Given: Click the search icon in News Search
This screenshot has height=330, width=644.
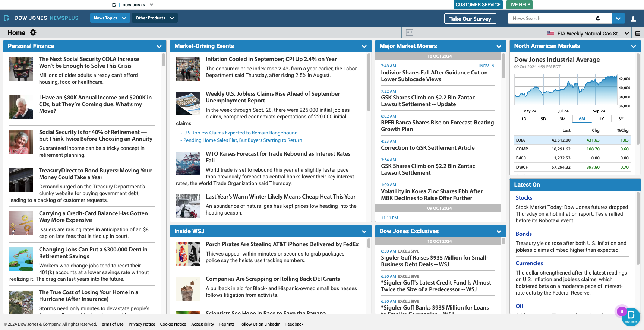Looking at the screenshot, I should (x=598, y=18).
